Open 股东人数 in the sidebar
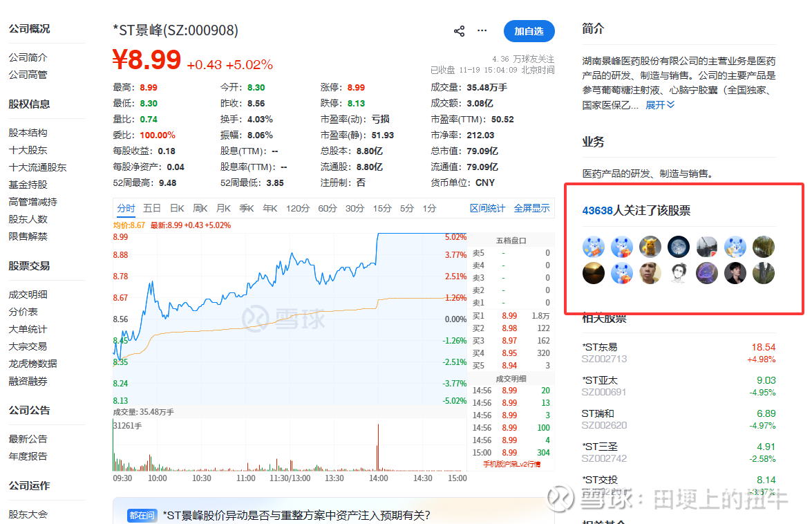This screenshot has width=812, height=524. click(28, 219)
